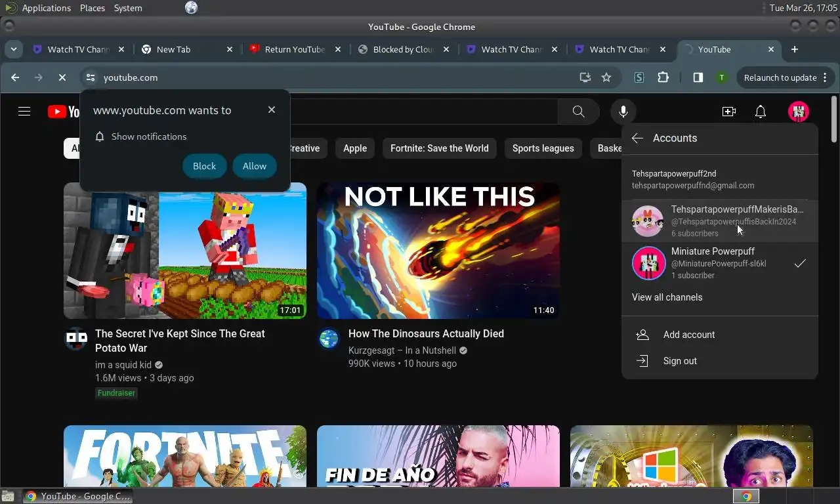
Task: Click the globe browser launcher icon
Action: tap(191, 8)
